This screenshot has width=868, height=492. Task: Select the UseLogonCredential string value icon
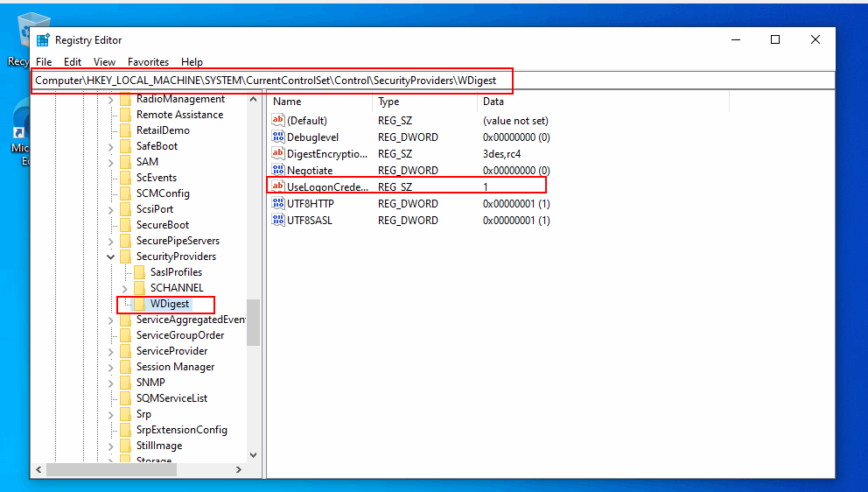pyautogui.click(x=278, y=186)
